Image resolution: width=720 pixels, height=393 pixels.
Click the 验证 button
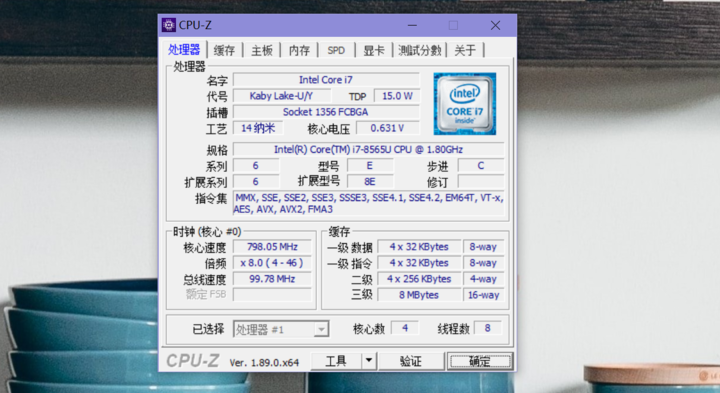(411, 361)
